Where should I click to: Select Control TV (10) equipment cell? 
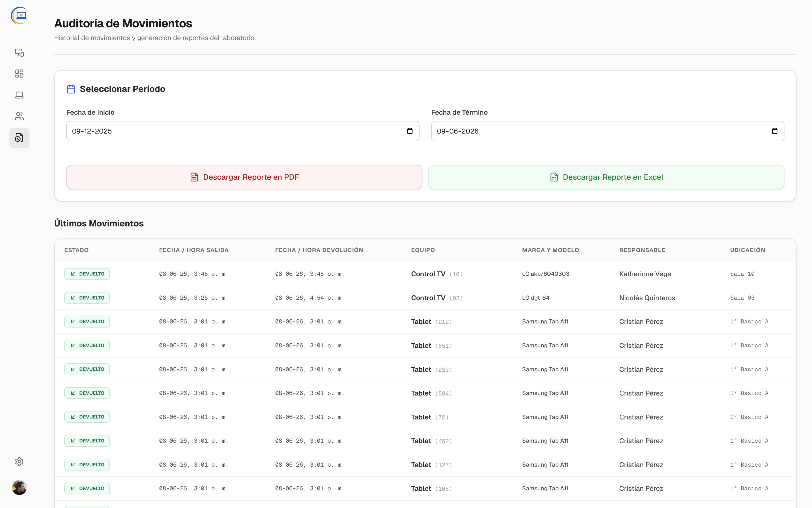tap(437, 274)
